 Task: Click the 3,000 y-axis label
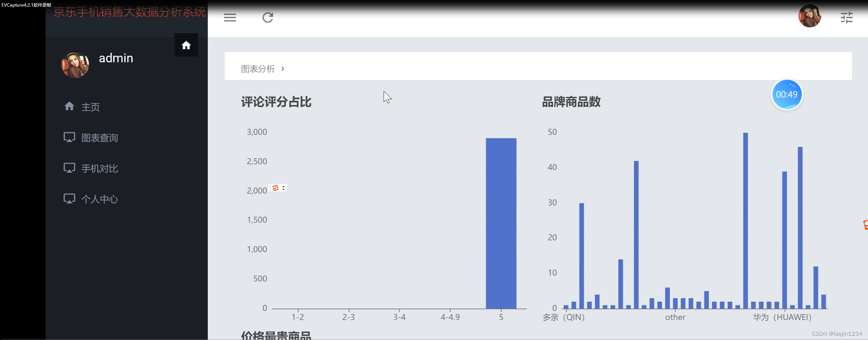257,132
